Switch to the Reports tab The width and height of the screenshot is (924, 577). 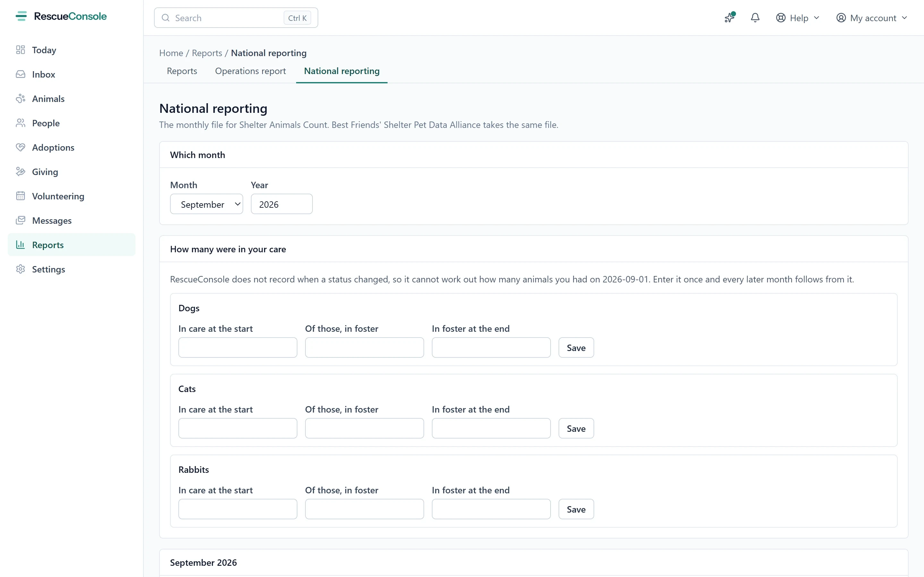182,71
